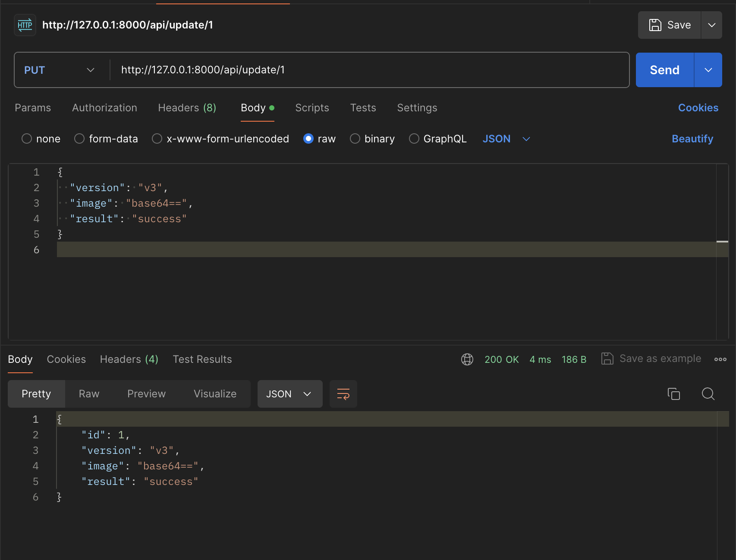736x560 pixels.
Task: Select the binary body radio button
Action: [x=355, y=138]
